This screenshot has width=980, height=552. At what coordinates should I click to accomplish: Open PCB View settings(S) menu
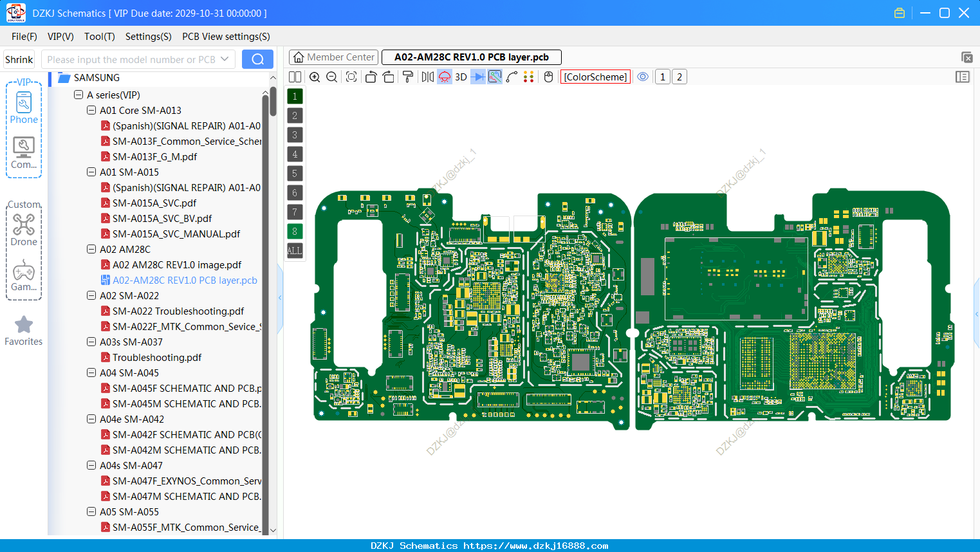click(226, 37)
